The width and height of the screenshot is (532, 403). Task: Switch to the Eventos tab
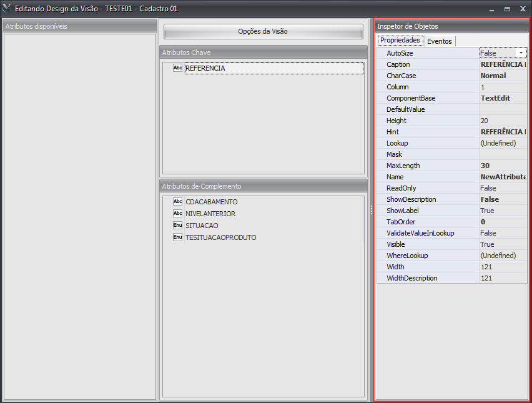[440, 41]
